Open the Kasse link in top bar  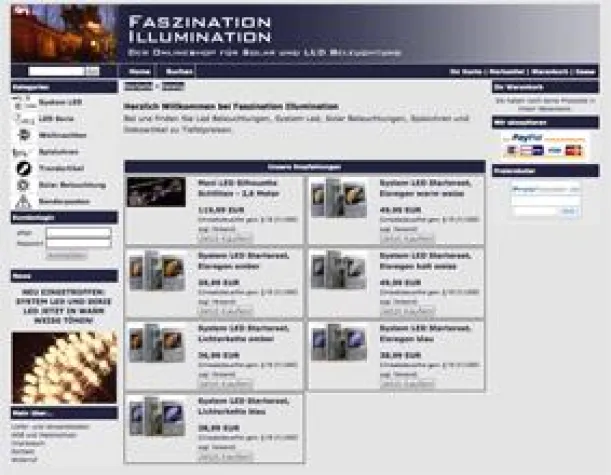click(x=585, y=72)
